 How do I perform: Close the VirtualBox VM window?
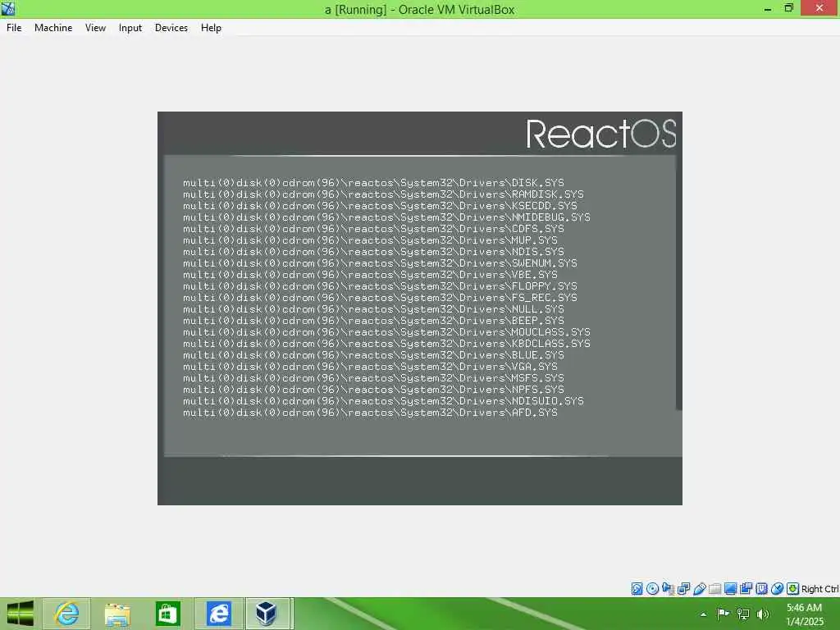pos(819,8)
